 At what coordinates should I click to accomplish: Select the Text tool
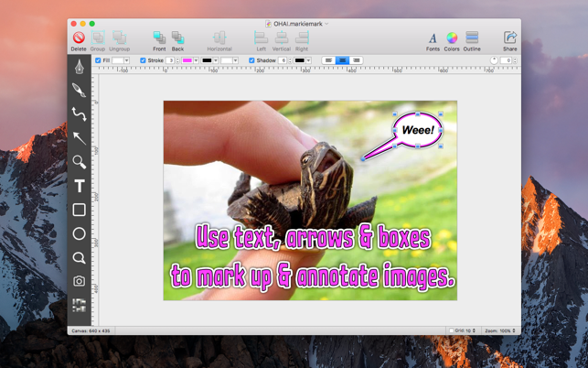(80, 186)
